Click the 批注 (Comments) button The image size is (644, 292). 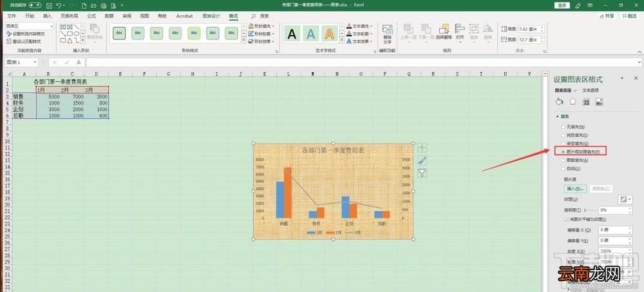pos(630,16)
